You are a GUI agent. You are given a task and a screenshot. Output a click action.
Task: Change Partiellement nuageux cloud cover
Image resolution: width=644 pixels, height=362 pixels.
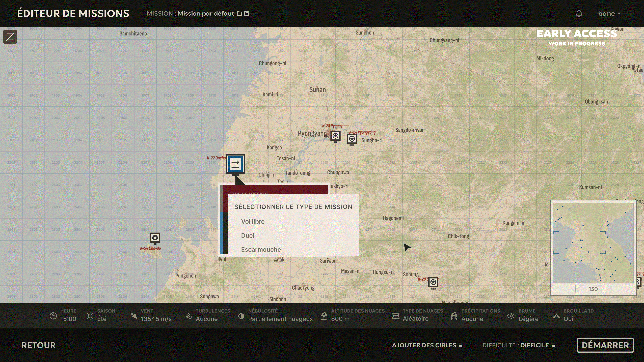click(x=281, y=319)
